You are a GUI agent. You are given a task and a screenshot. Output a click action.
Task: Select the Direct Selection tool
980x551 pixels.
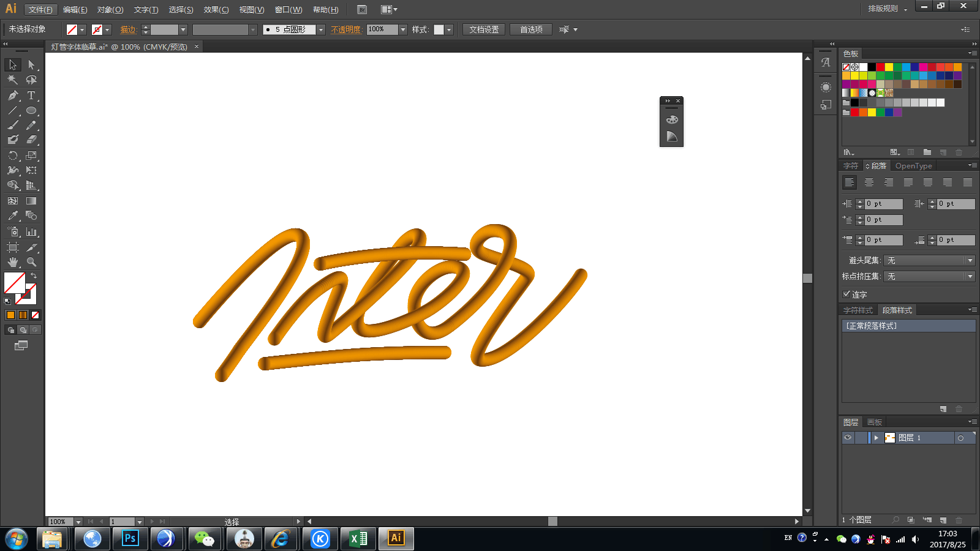[31, 65]
